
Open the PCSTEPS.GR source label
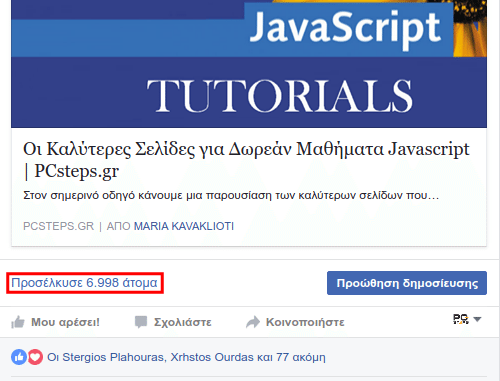[58, 226]
